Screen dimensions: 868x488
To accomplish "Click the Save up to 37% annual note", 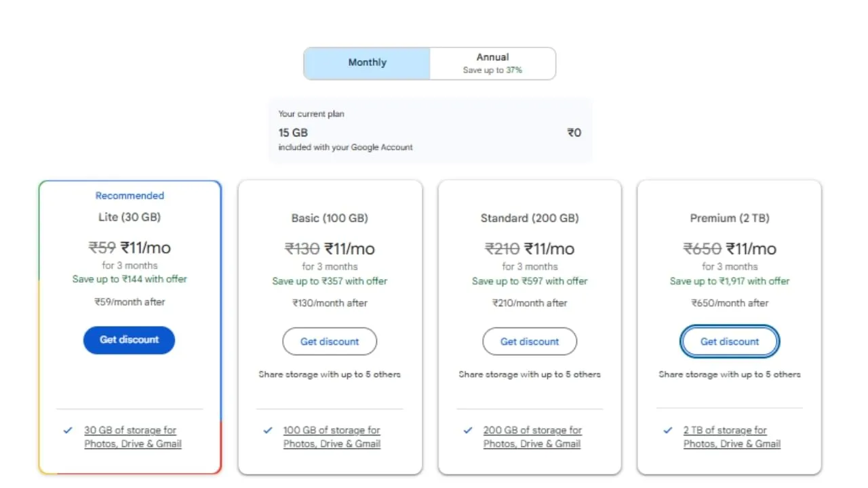I will [x=492, y=69].
